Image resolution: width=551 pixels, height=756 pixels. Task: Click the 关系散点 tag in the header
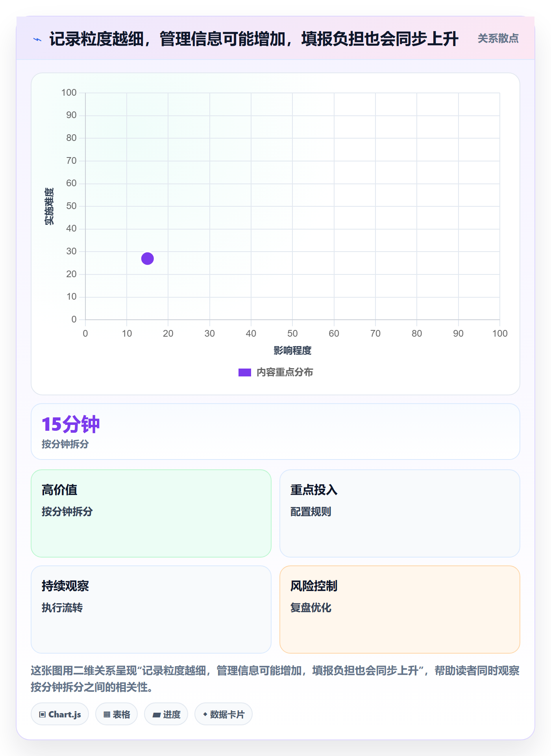(498, 39)
